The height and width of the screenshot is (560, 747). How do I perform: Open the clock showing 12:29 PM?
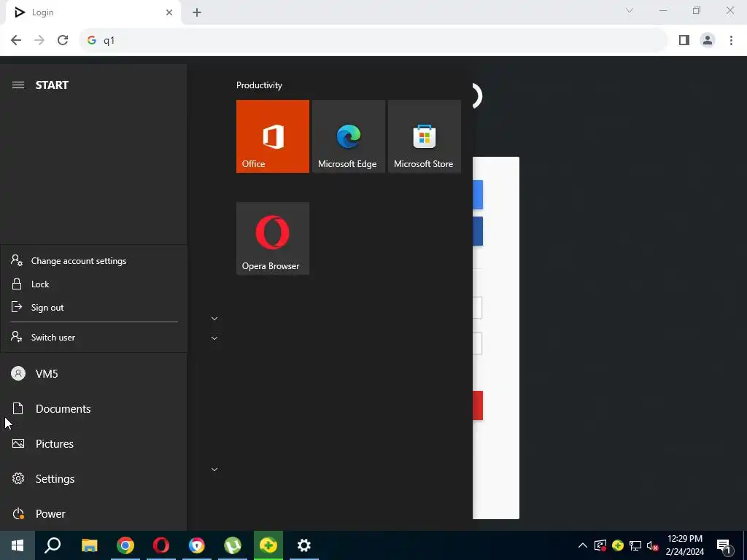tap(684, 545)
